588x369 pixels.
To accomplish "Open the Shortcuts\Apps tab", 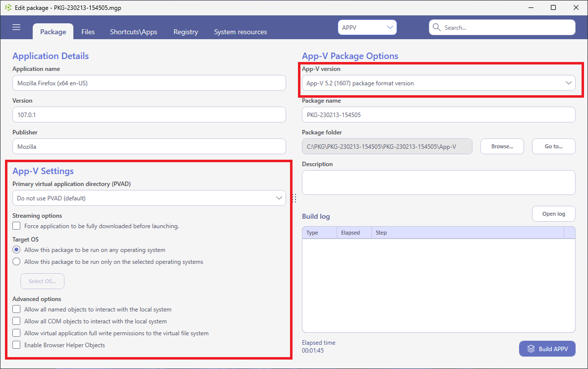I will [133, 32].
